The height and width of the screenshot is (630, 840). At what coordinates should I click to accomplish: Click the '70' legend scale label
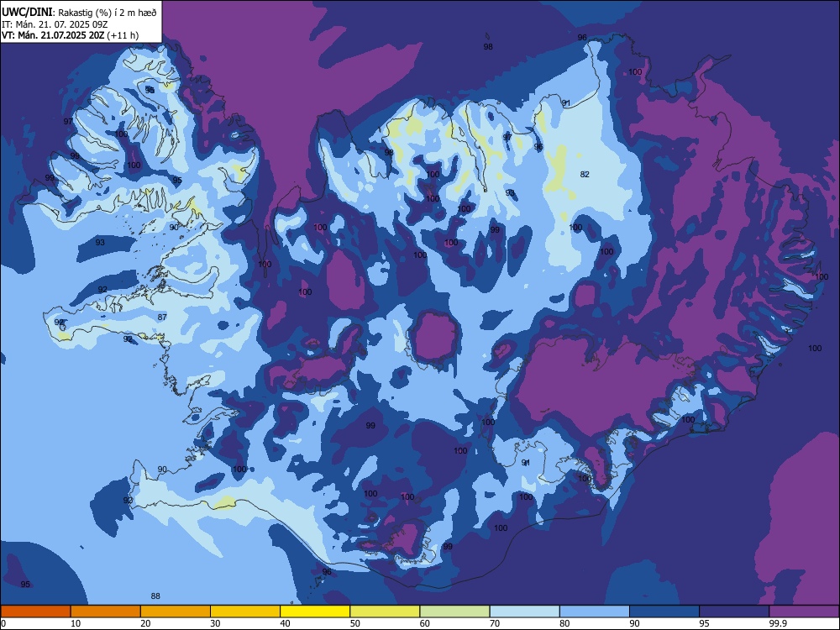(495, 623)
